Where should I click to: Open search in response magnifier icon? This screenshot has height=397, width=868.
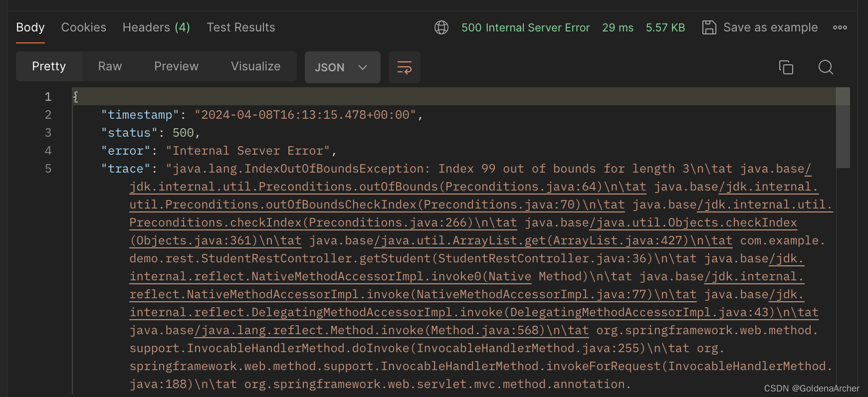826,67
